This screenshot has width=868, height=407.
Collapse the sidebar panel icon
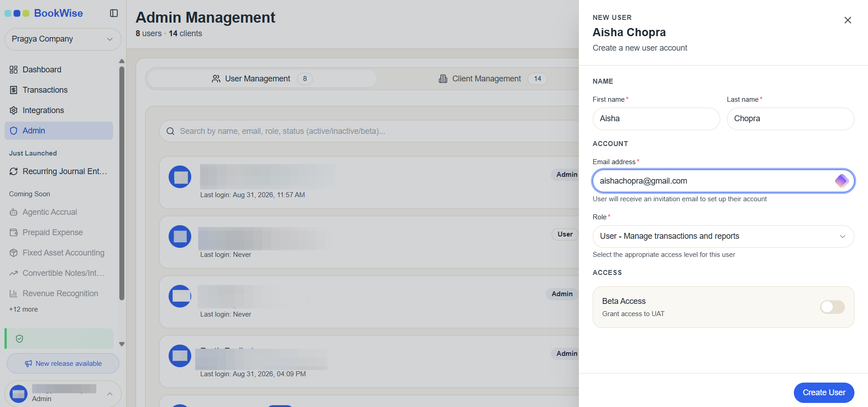114,13
